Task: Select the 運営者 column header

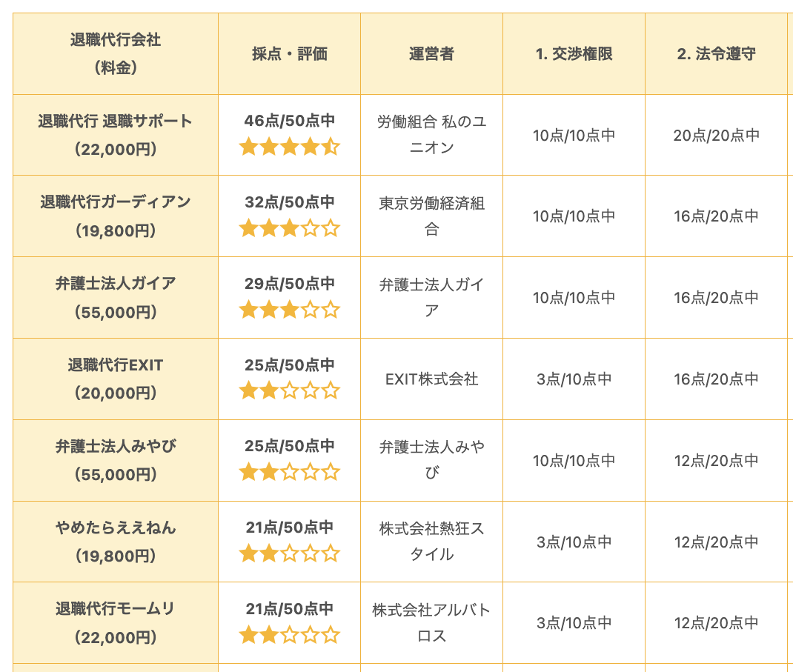Action: point(431,54)
